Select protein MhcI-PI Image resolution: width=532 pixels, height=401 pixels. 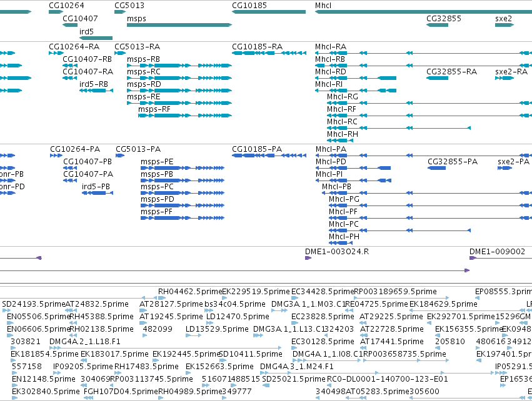[353, 181]
